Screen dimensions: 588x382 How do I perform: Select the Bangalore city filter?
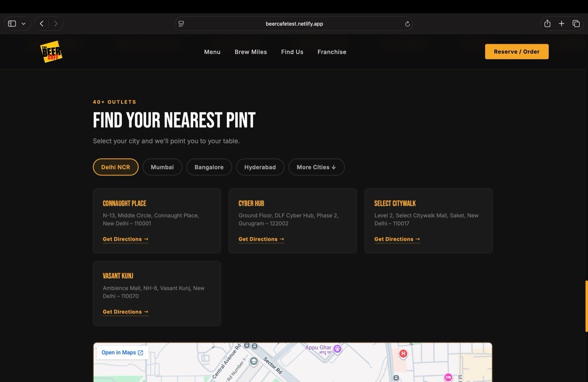(209, 167)
